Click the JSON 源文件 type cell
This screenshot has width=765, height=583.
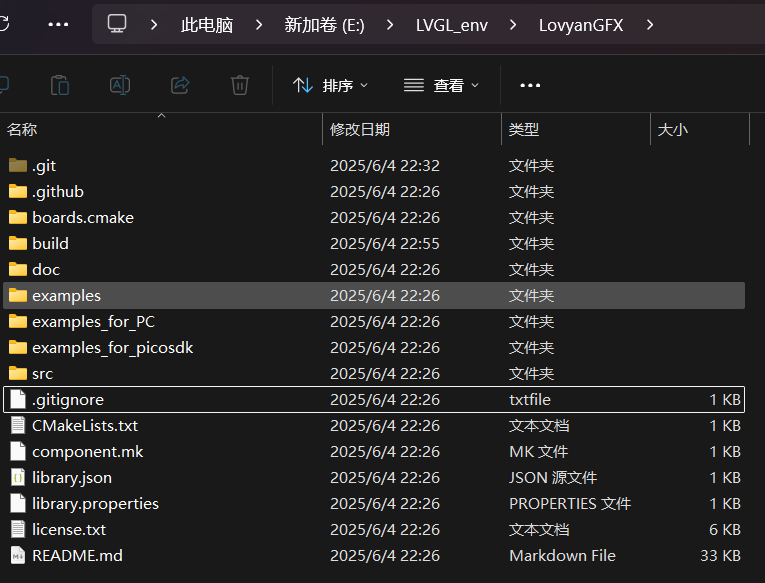[553, 478]
